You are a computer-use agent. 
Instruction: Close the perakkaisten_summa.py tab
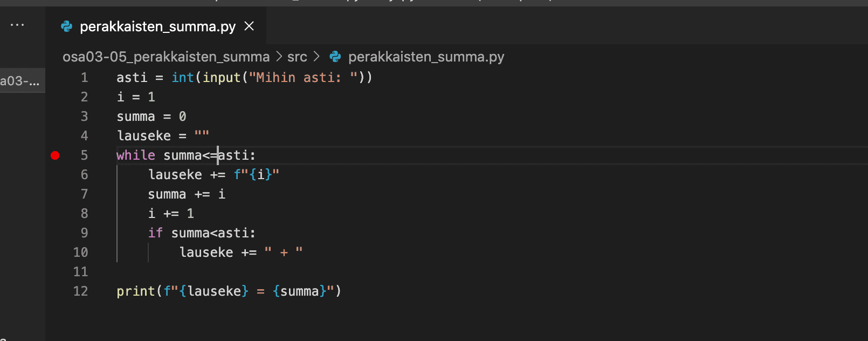click(249, 26)
